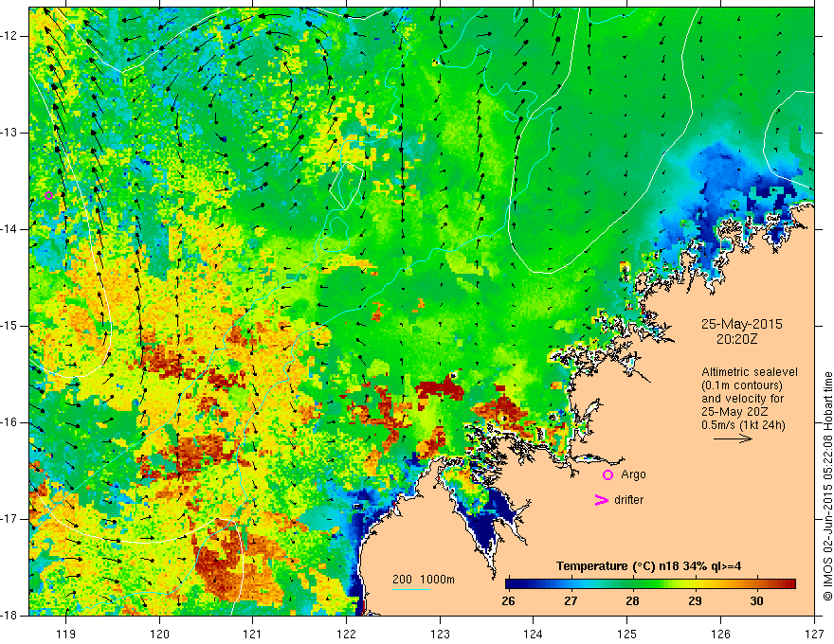The width and height of the screenshot is (834, 644).
Task: Click colorbar tick label 26
Action: coord(509,601)
